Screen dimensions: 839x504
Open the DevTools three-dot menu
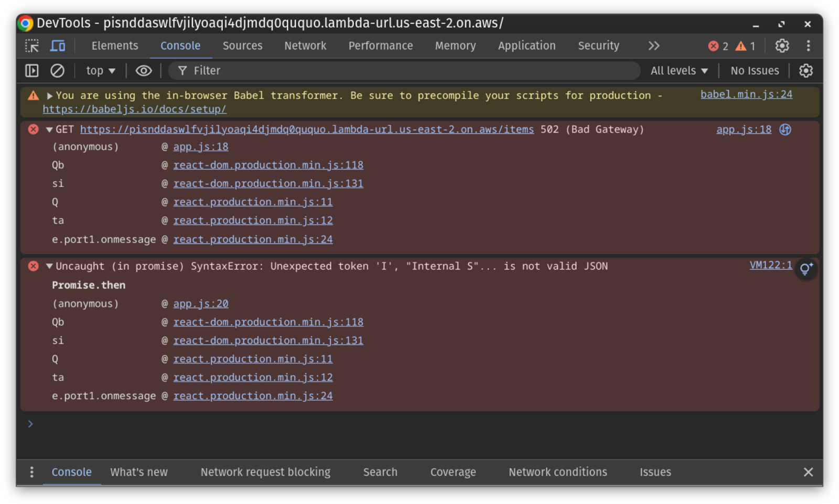[808, 46]
